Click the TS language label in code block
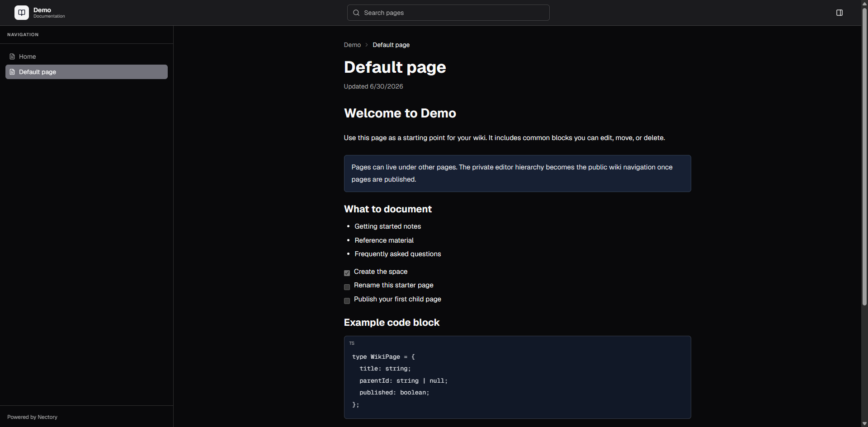Viewport: 868px width, 427px height. (x=352, y=343)
